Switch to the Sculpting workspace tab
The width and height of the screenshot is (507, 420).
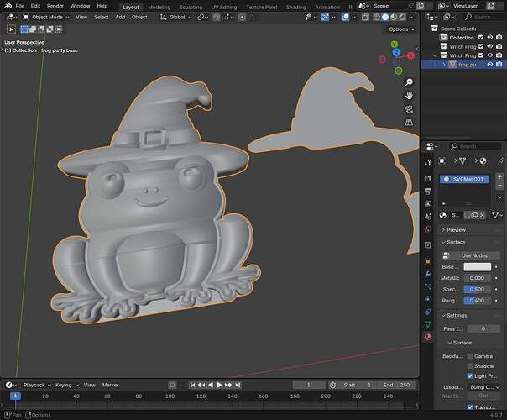click(191, 7)
